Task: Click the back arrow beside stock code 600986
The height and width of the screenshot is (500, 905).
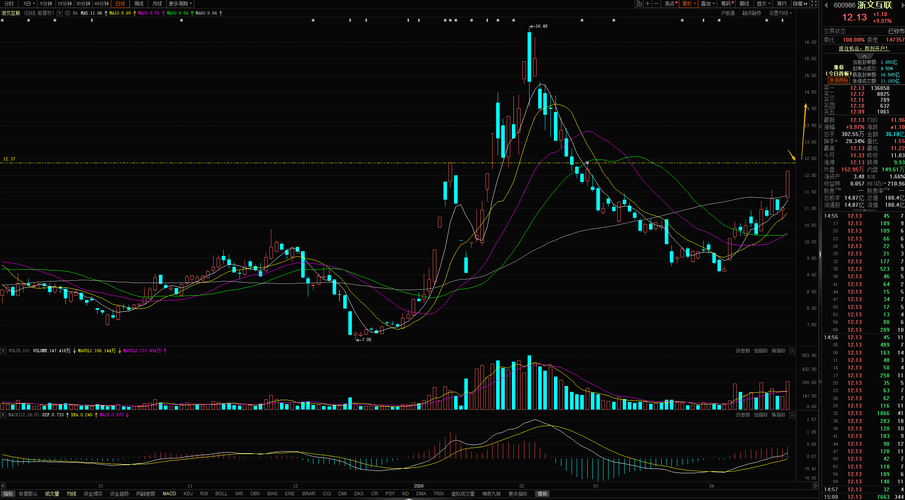Action: pyautogui.click(x=827, y=4)
